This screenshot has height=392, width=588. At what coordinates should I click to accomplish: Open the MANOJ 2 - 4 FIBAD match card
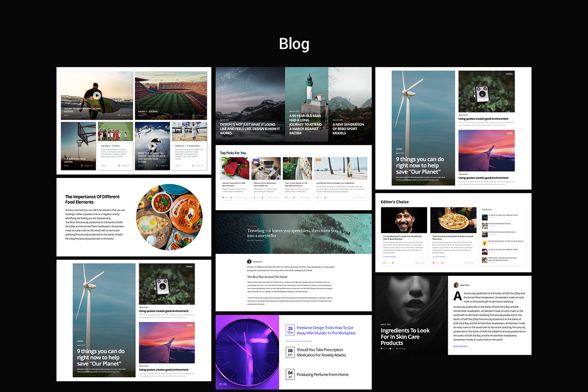pyautogui.click(x=115, y=145)
